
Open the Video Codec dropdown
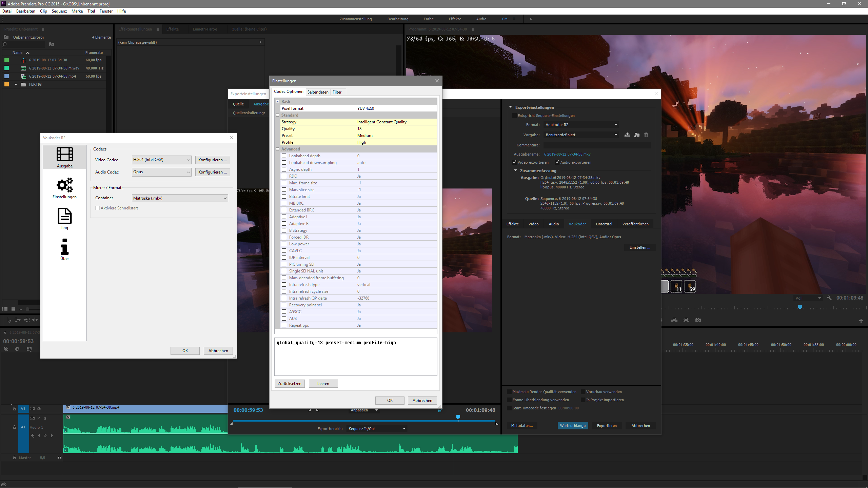(161, 160)
